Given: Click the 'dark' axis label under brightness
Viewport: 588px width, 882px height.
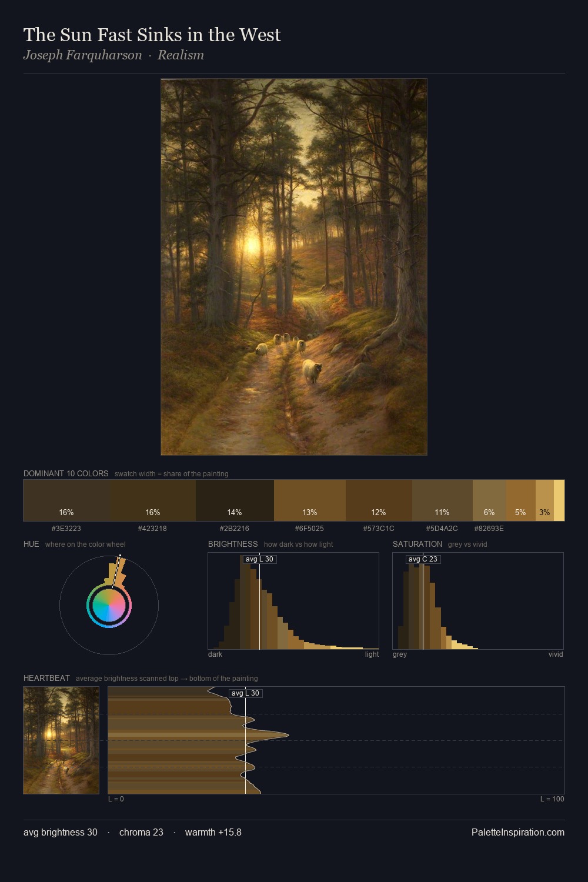Looking at the screenshot, I should click(215, 654).
